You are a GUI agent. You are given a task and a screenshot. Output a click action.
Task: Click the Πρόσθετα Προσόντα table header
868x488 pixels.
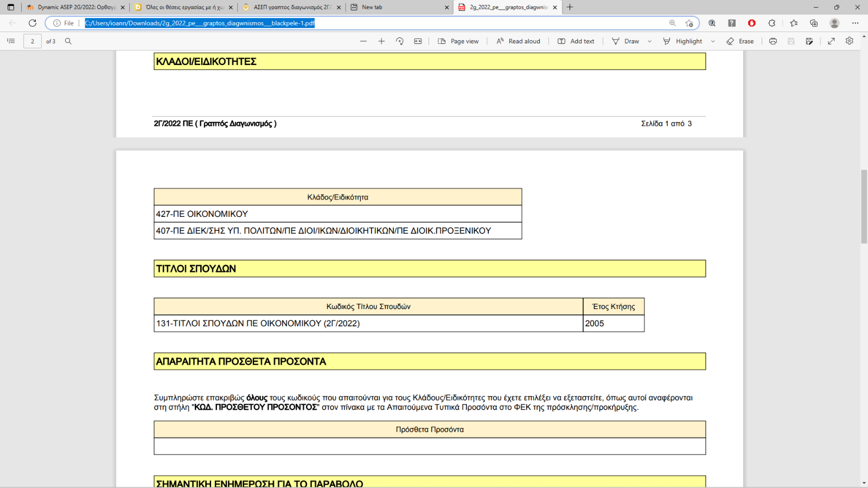430,429
